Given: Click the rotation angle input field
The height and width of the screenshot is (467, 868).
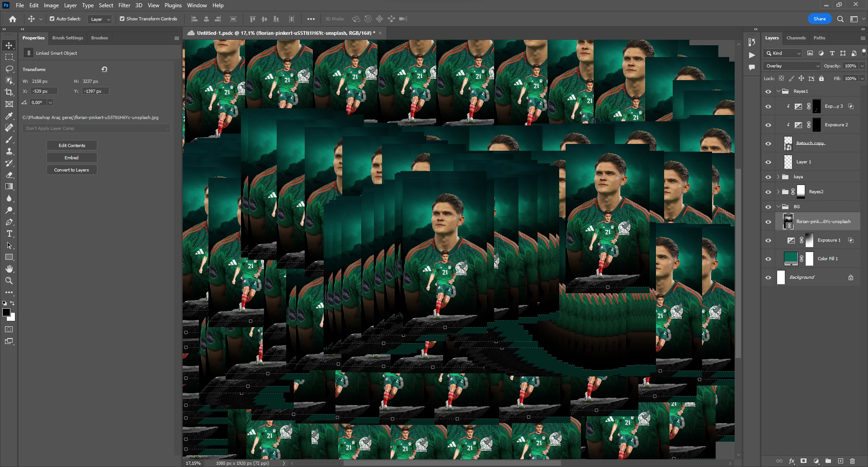Looking at the screenshot, I should coord(38,103).
